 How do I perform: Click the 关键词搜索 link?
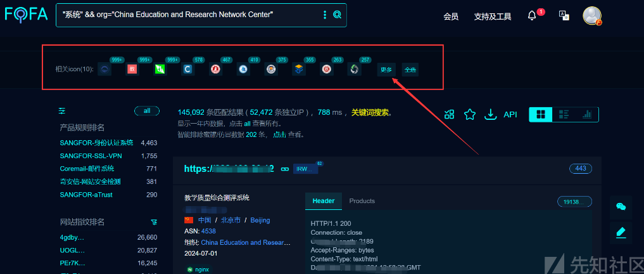pyautogui.click(x=370, y=112)
